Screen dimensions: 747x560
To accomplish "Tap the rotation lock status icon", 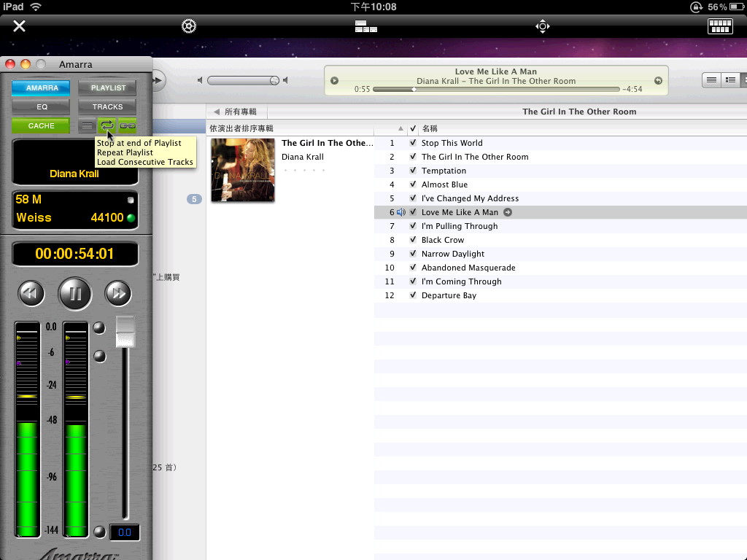I will (x=696, y=7).
